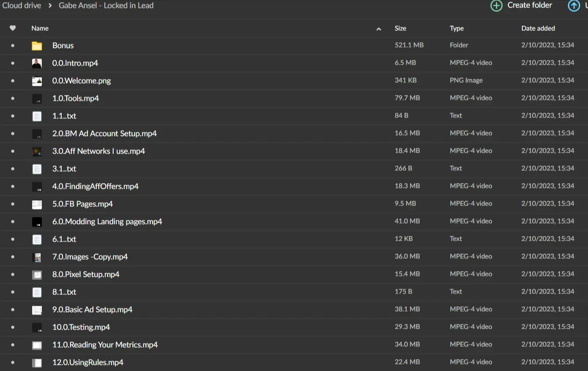Click the 0.0.Intro.mp4 video thumbnail
Image resolution: width=588 pixels, height=371 pixels.
37,63
